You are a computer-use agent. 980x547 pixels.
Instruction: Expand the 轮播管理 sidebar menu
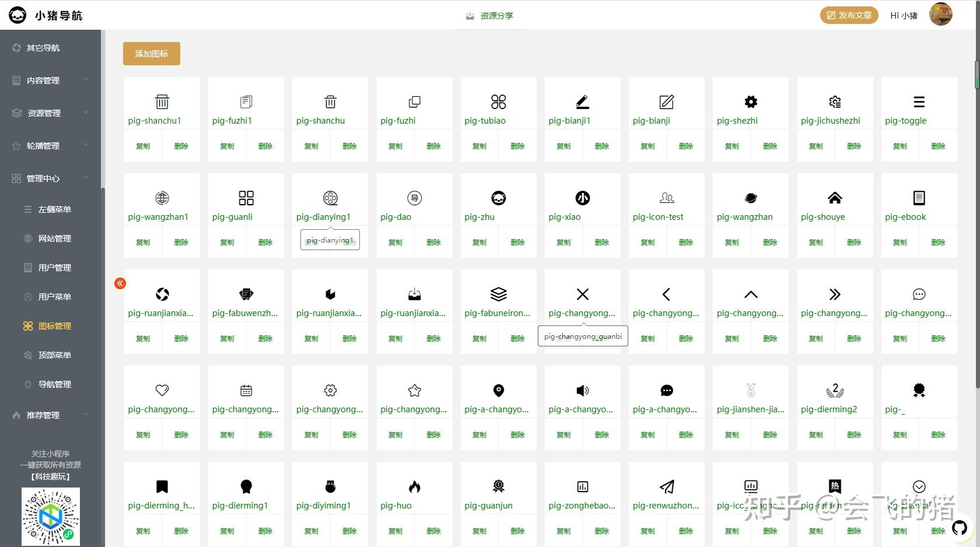coord(50,146)
